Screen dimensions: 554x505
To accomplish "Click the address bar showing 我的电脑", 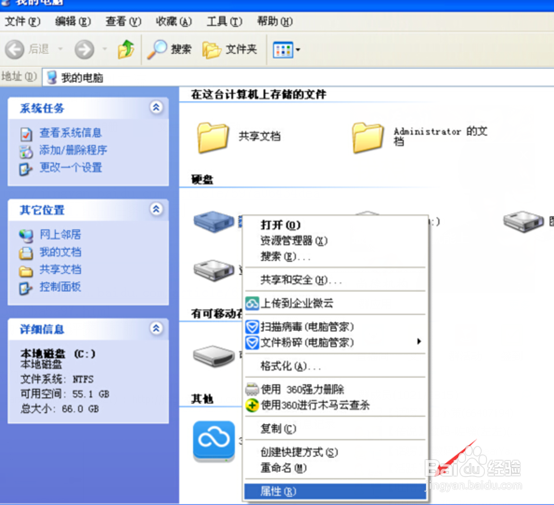I will (x=298, y=77).
